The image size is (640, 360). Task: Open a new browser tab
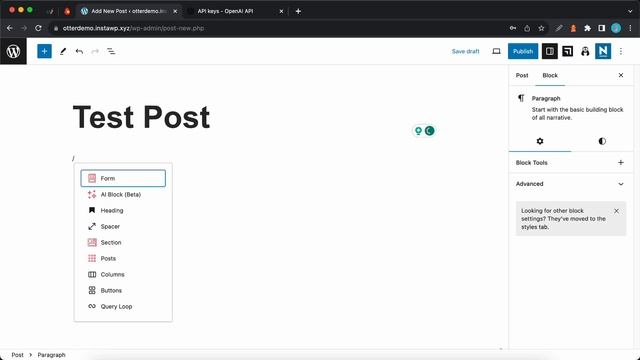[x=298, y=11]
